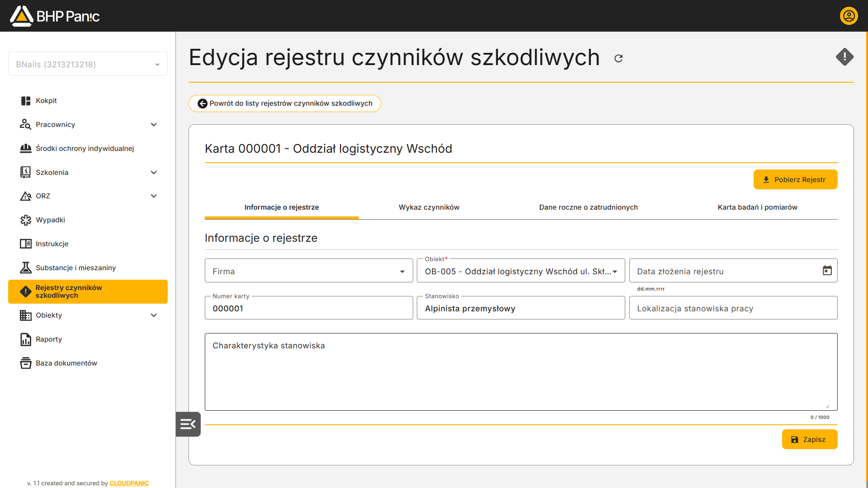Image resolution: width=868 pixels, height=488 pixels.
Task: Click the Pracownicy people-search icon
Action: 26,125
